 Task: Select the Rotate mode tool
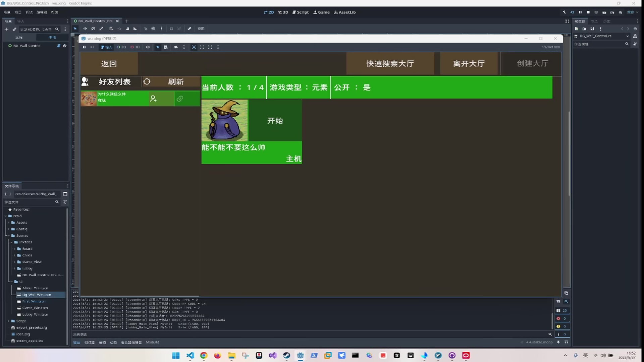pos(93,29)
